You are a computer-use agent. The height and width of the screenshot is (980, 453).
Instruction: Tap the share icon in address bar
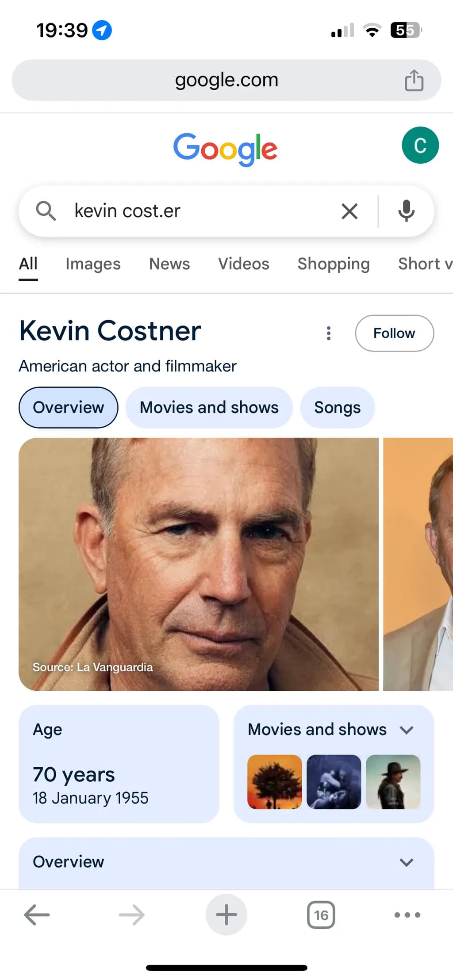[414, 80]
